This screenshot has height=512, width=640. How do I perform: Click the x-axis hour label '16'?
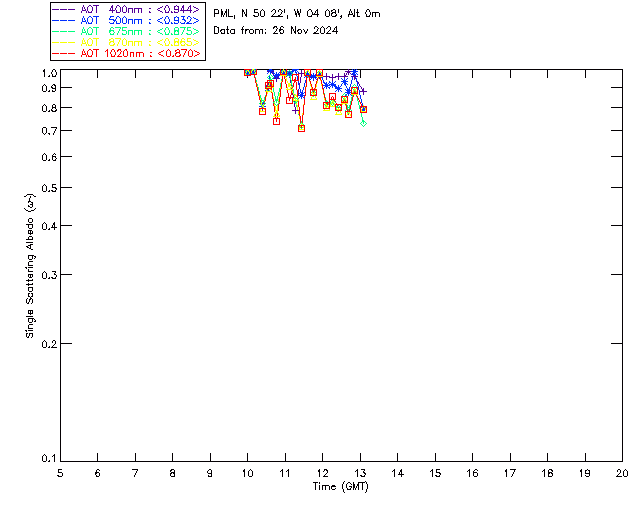pos(473,473)
